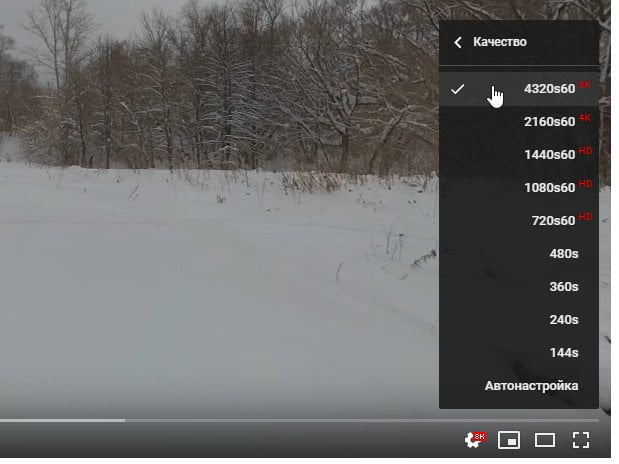This screenshot has height=464, width=619.
Task: Click the checkmark beside 4320s60
Action: pyautogui.click(x=457, y=89)
